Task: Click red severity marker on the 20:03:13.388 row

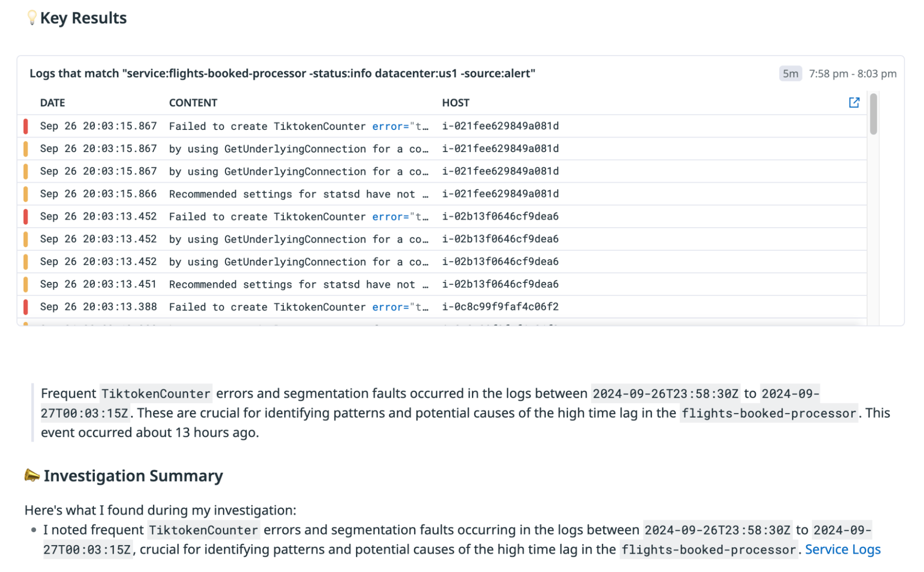Action: [x=26, y=306]
